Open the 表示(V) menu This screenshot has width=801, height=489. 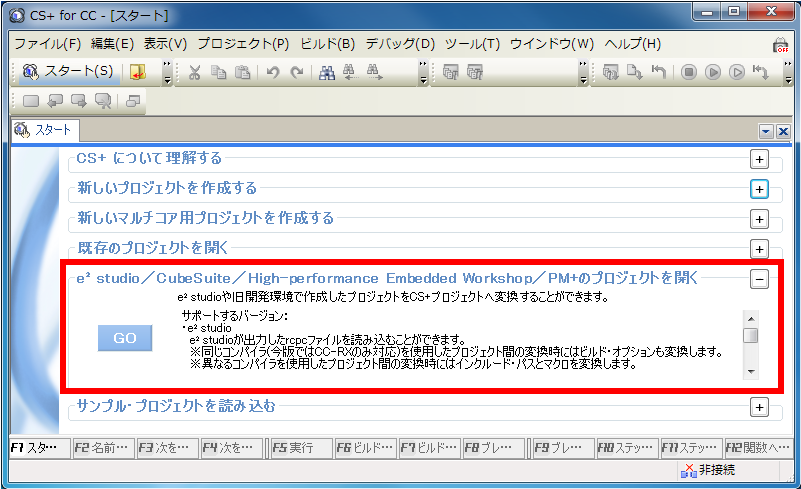pyautogui.click(x=166, y=44)
